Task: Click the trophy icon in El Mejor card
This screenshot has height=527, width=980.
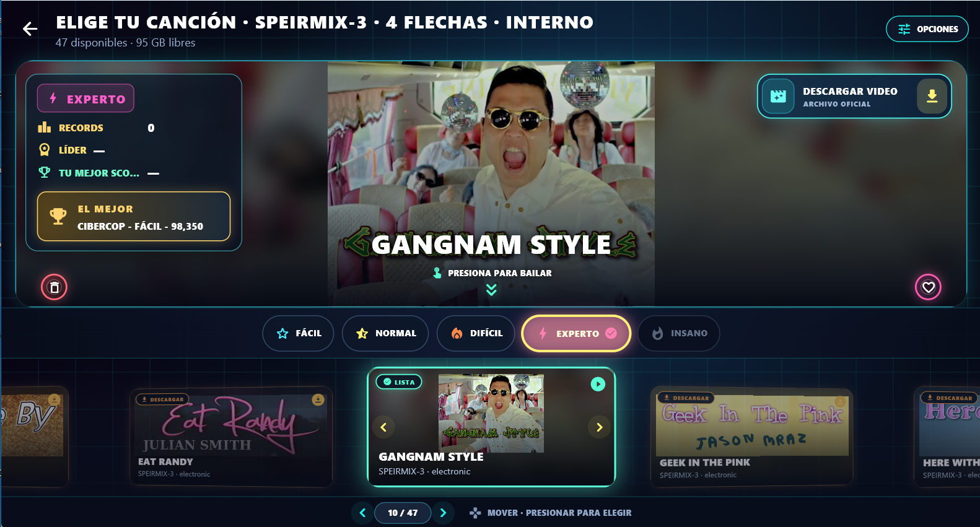Action: [x=58, y=216]
